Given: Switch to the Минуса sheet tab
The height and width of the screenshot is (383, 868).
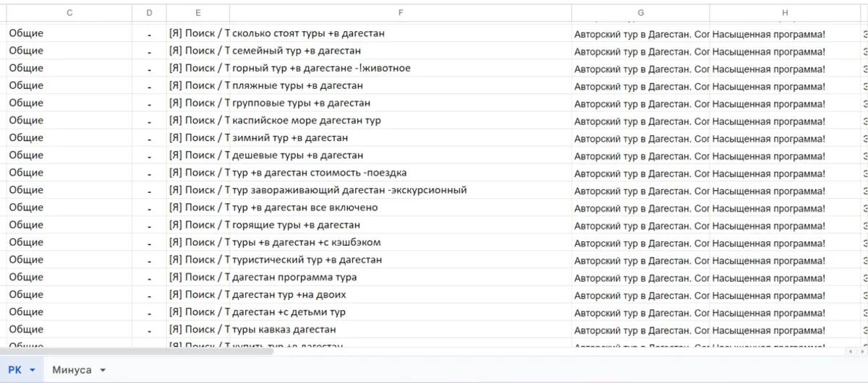Looking at the screenshot, I should point(72,370).
